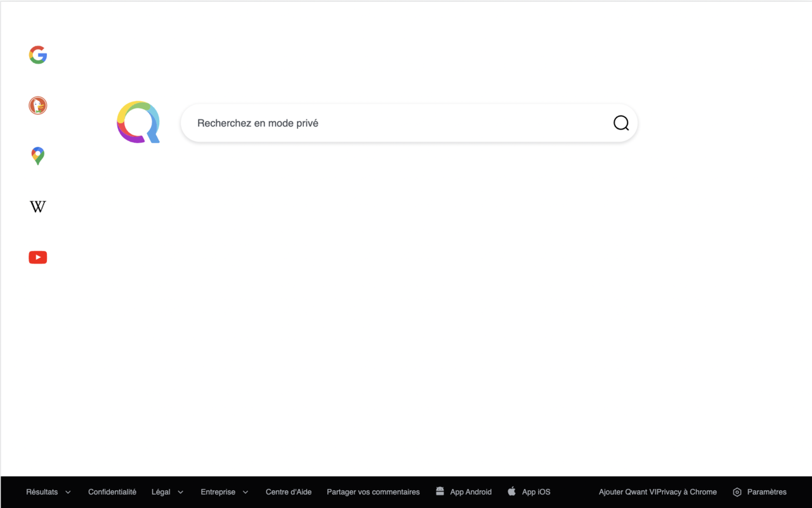Open the Google Maps shortcut icon

38,156
